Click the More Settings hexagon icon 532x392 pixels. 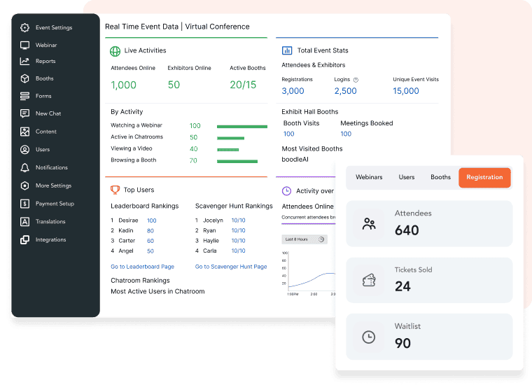click(x=24, y=185)
